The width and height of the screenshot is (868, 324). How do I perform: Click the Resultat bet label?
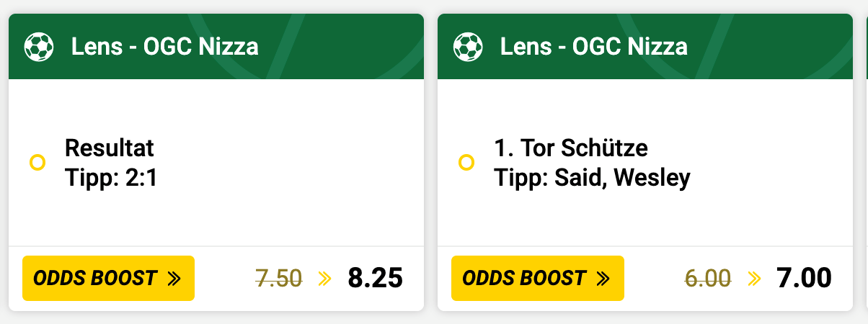point(110,148)
